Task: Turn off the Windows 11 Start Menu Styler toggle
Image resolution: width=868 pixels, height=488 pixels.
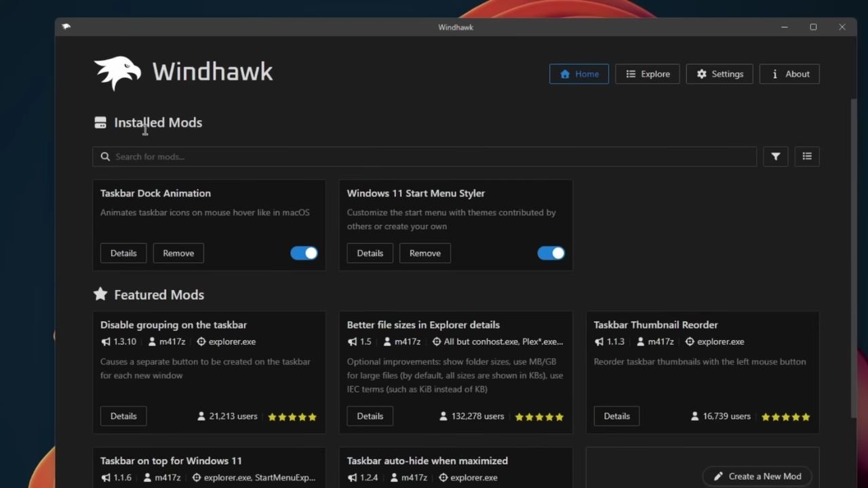Action: (x=551, y=253)
